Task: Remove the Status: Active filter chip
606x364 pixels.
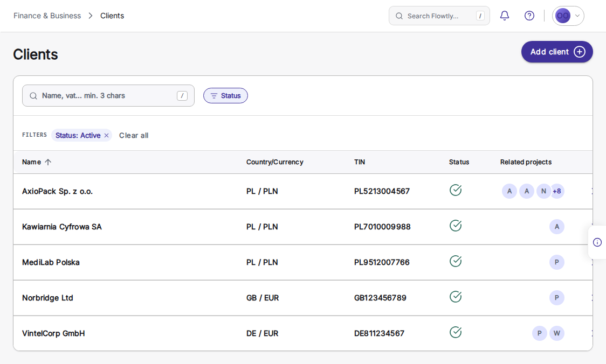Action: click(106, 136)
